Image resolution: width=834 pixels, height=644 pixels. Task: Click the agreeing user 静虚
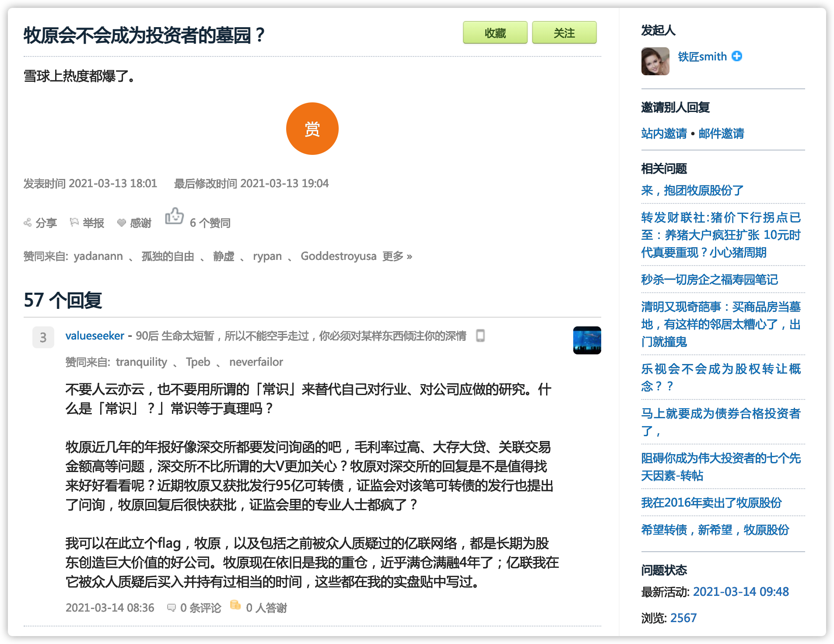[x=224, y=256]
